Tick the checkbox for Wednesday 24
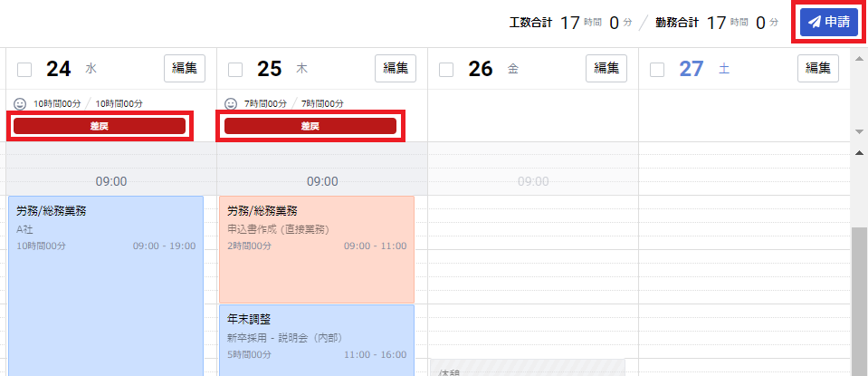This screenshot has height=376, width=868. [24, 69]
